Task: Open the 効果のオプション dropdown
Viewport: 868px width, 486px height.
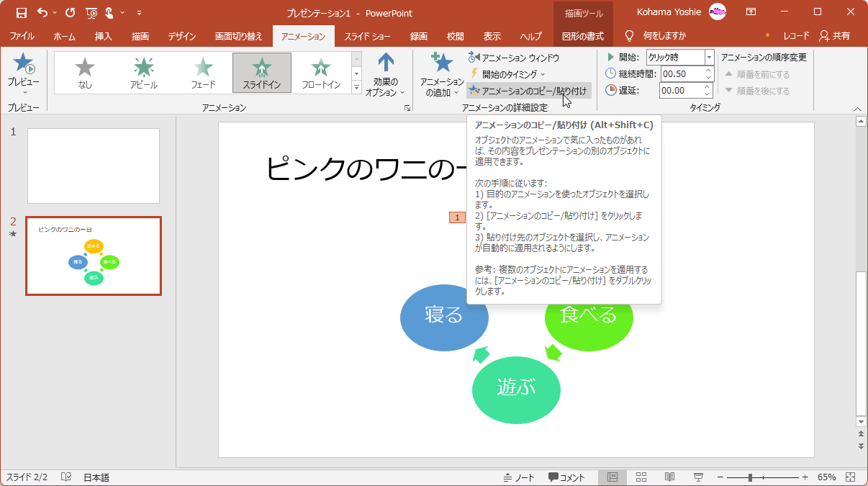Action: (384, 79)
